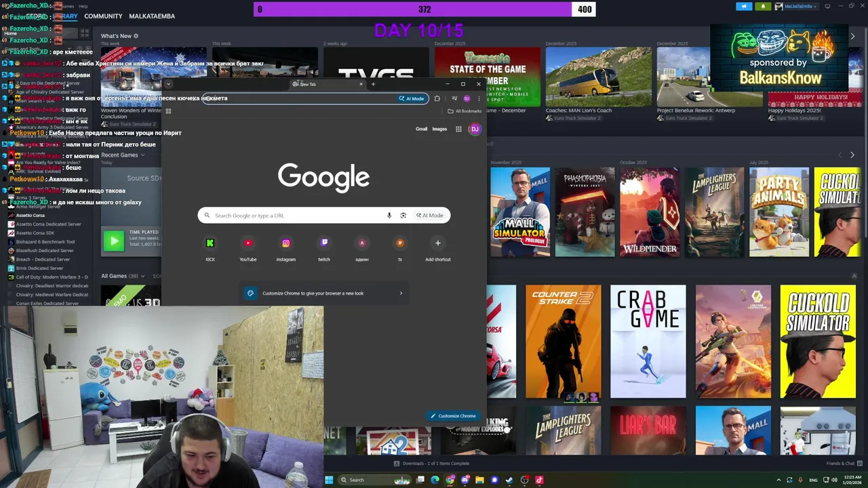Expand the Chrome tab search chevron

[168, 84]
